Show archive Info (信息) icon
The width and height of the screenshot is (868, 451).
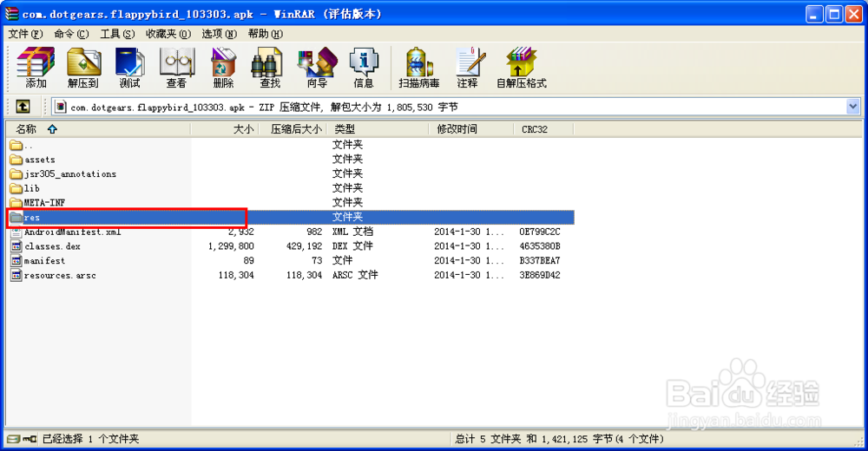pyautogui.click(x=364, y=68)
